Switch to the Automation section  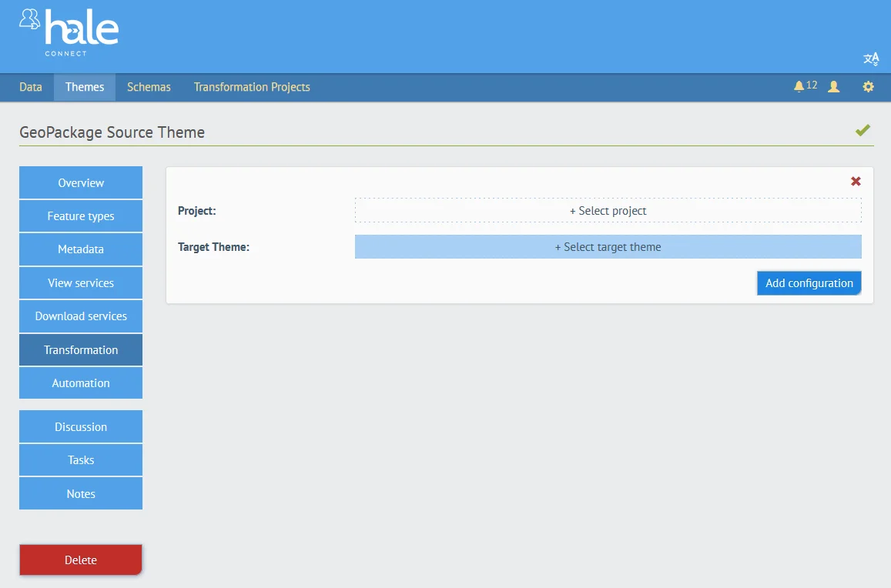tap(80, 383)
